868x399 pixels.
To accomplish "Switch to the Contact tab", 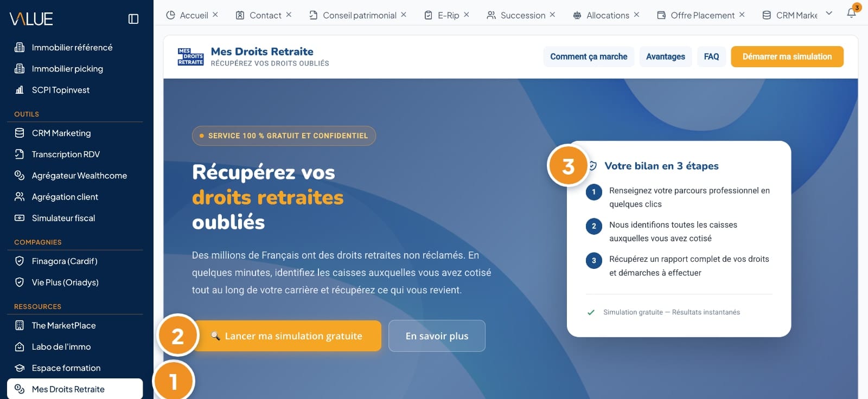I will (x=259, y=15).
